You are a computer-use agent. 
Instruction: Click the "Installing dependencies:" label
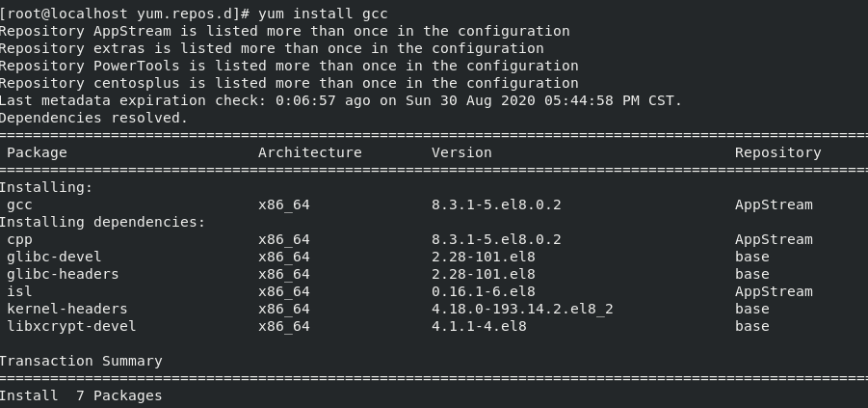click(102, 222)
